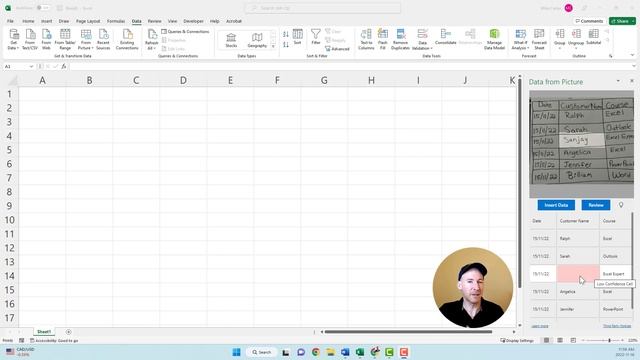This screenshot has width=640, height=360.
Task: Add a new sheet with plus icon
Action: pos(69,332)
